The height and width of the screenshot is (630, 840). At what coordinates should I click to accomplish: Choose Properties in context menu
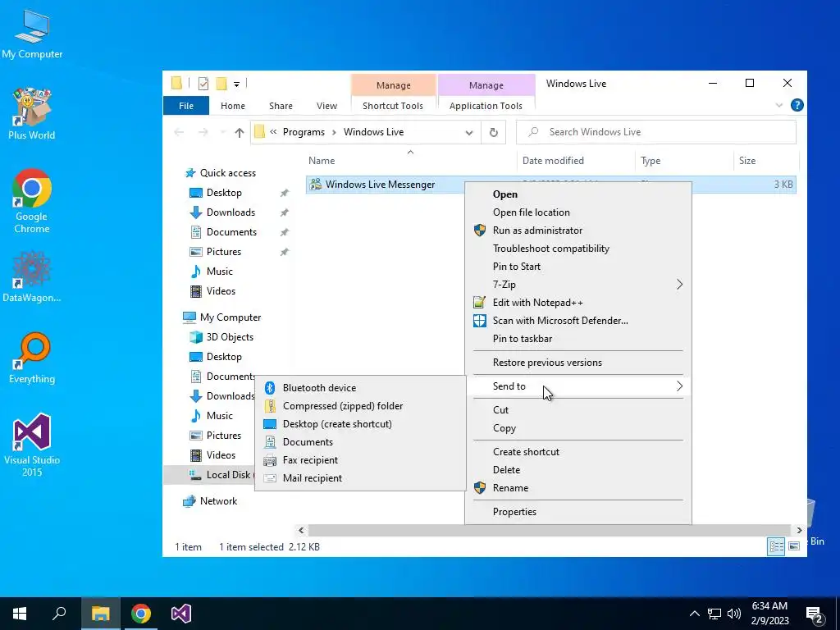[578, 512]
